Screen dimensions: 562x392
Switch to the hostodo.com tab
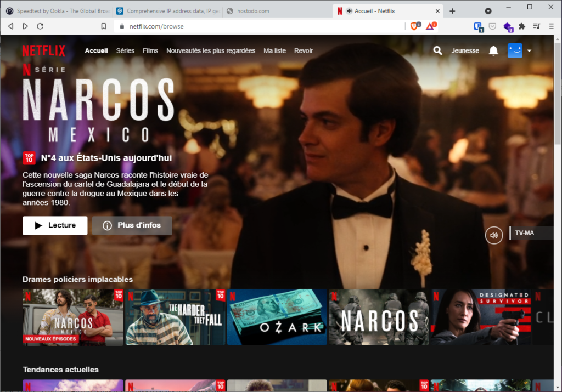tap(278, 11)
